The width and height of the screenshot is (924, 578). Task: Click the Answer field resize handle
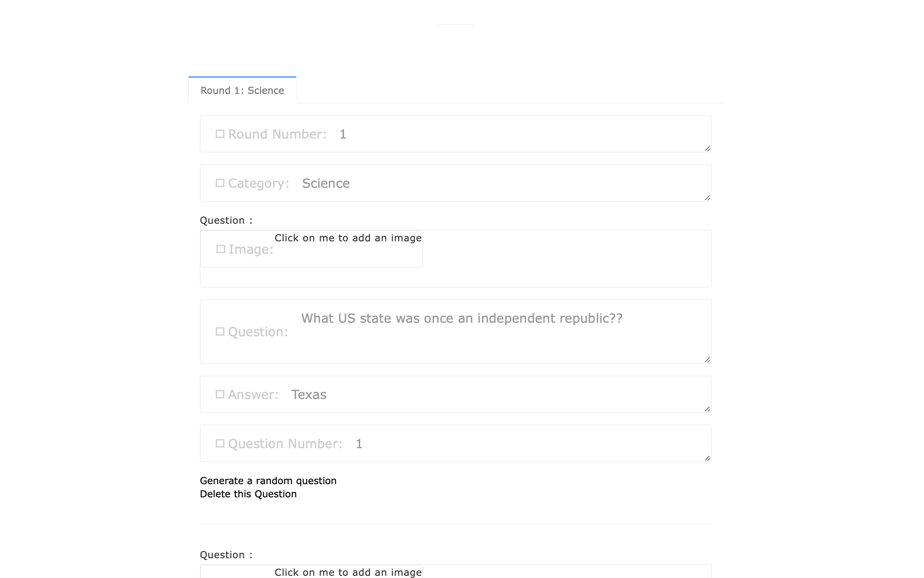(707, 409)
